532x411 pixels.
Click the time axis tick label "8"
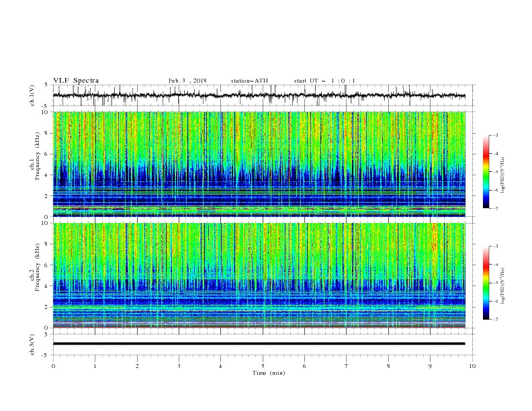[388, 366]
